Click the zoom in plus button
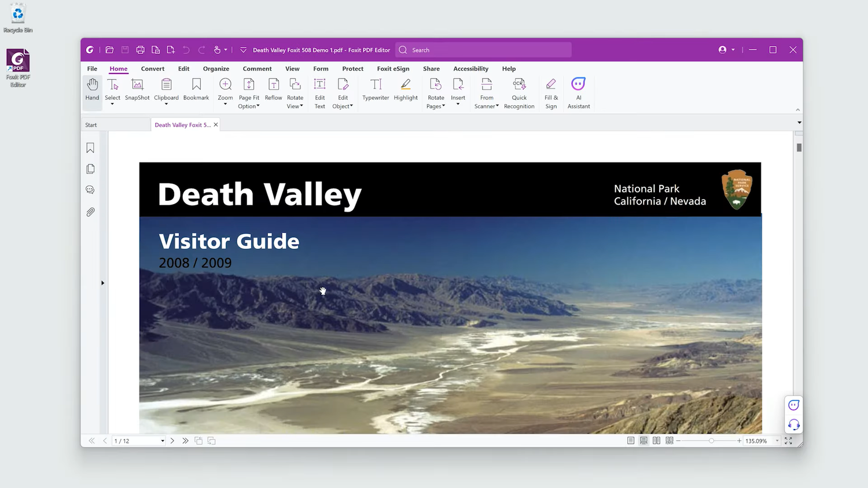Image resolution: width=868 pixels, height=488 pixels. click(739, 441)
